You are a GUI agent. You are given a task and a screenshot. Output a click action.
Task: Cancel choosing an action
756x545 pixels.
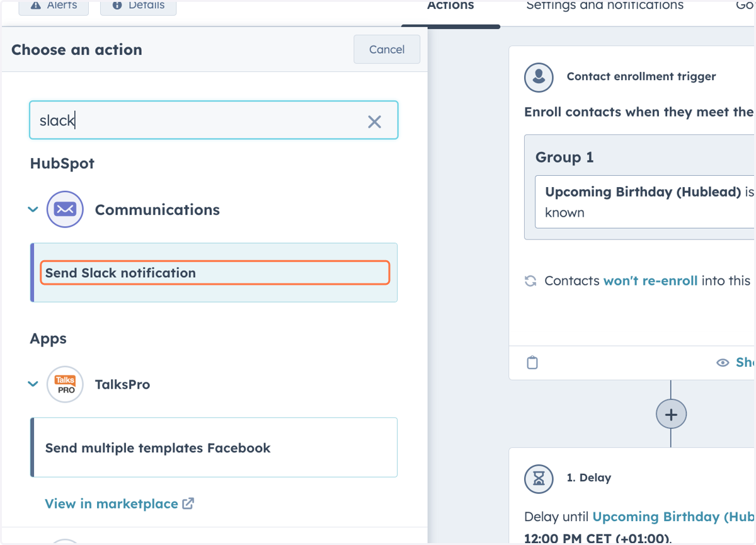(x=387, y=49)
